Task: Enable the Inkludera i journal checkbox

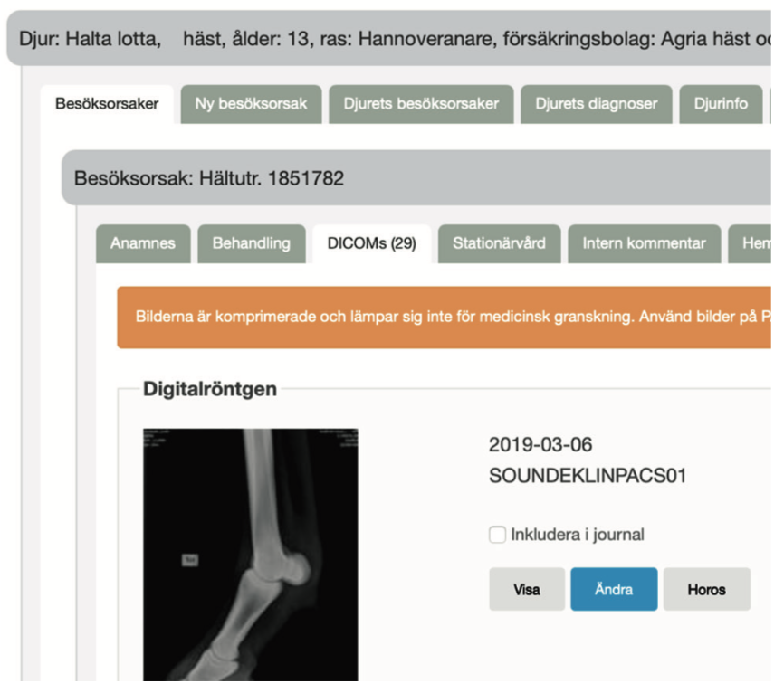Action: [497, 535]
